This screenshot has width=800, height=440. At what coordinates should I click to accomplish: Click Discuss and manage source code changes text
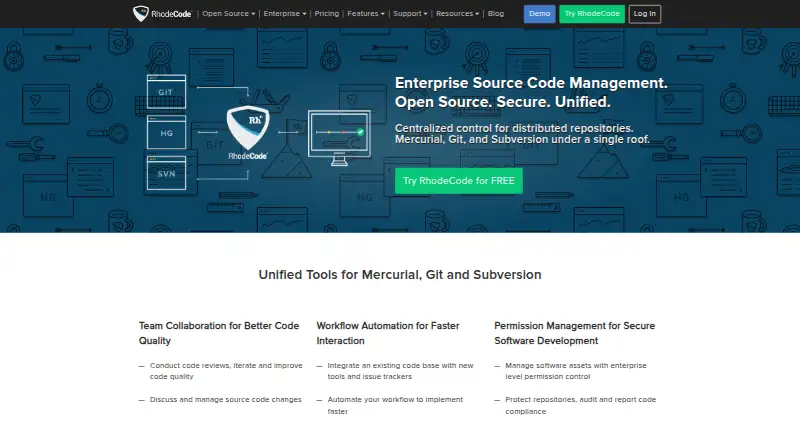(226, 400)
